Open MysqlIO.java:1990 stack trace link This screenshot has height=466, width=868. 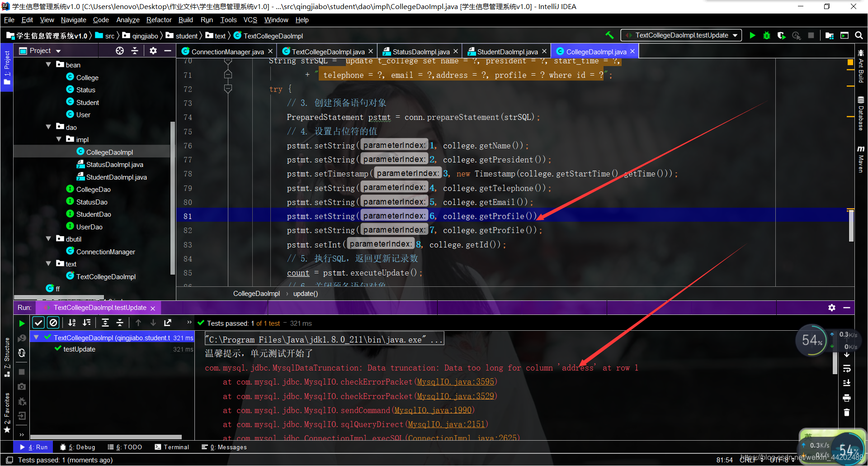click(x=433, y=410)
